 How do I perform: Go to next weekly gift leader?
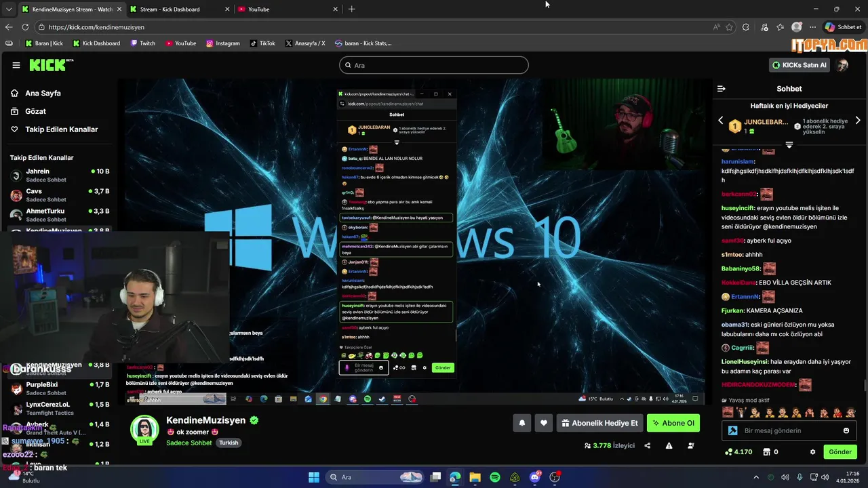point(858,121)
